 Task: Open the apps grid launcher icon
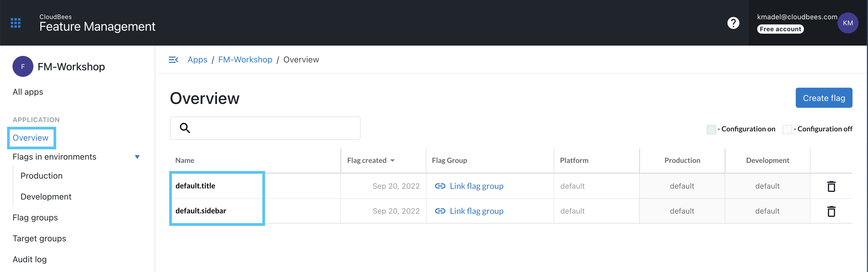[15, 23]
